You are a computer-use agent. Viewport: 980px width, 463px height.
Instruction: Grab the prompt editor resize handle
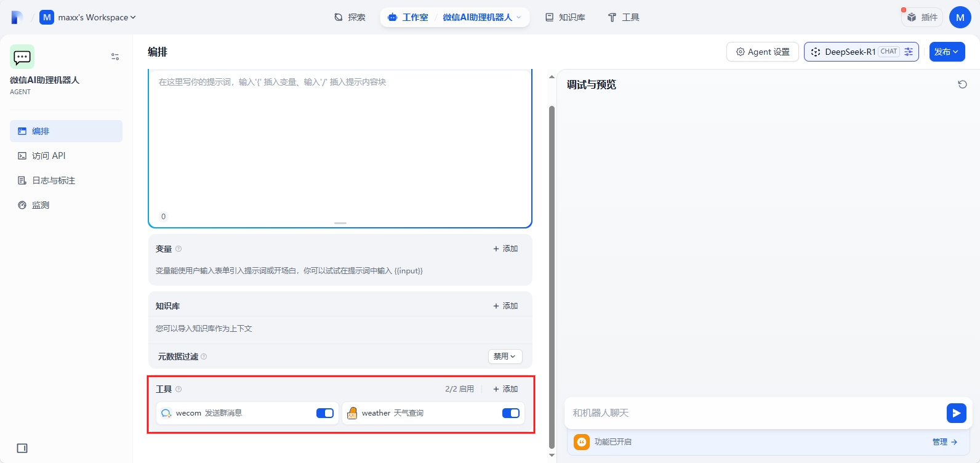pos(340,223)
